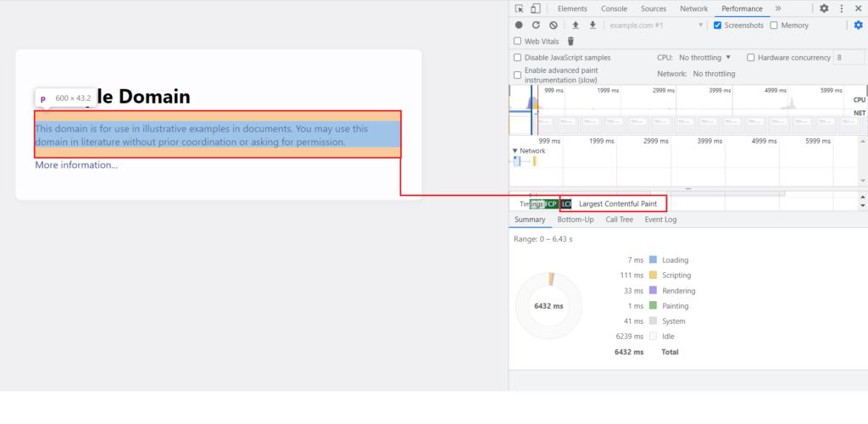Open DevTools settings gear in the top bar
Image resolution: width=868 pixels, height=424 pixels.
click(824, 8)
